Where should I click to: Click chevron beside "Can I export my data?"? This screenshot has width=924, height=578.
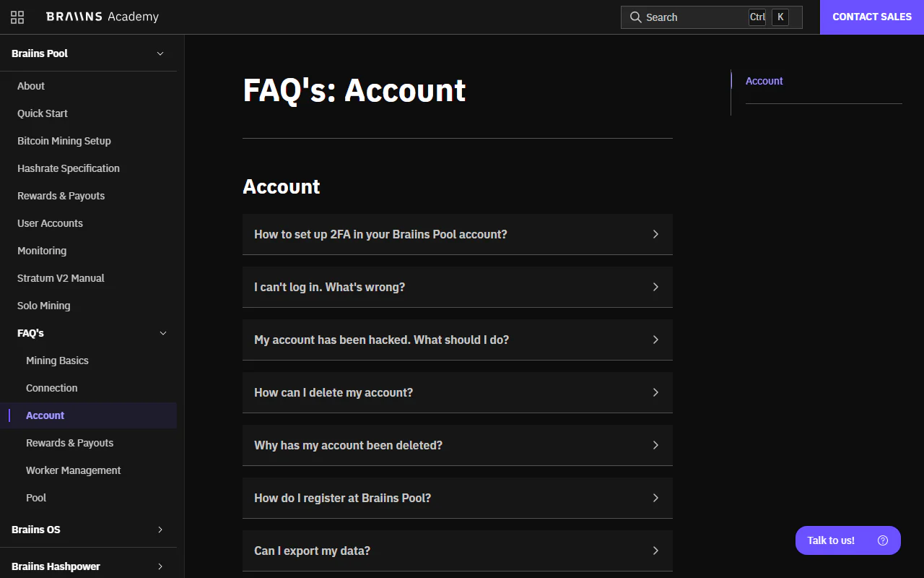click(655, 551)
